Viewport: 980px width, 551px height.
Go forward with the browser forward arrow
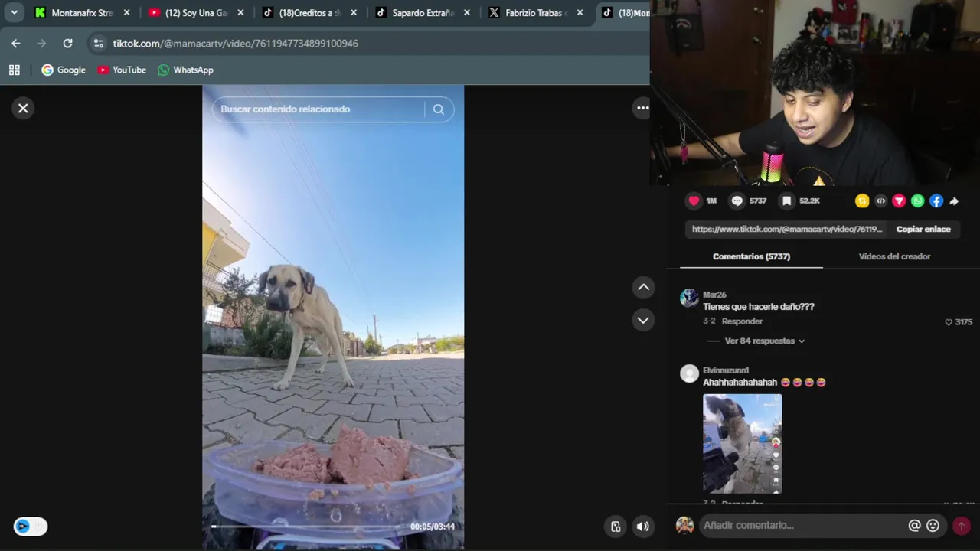(x=41, y=44)
